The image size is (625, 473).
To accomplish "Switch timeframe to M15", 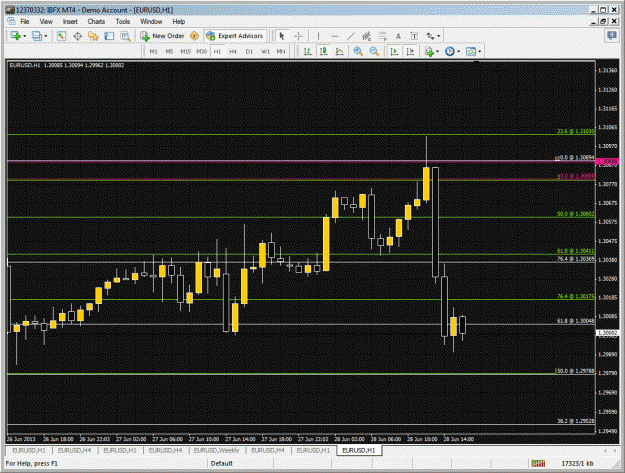I will pos(185,51).
